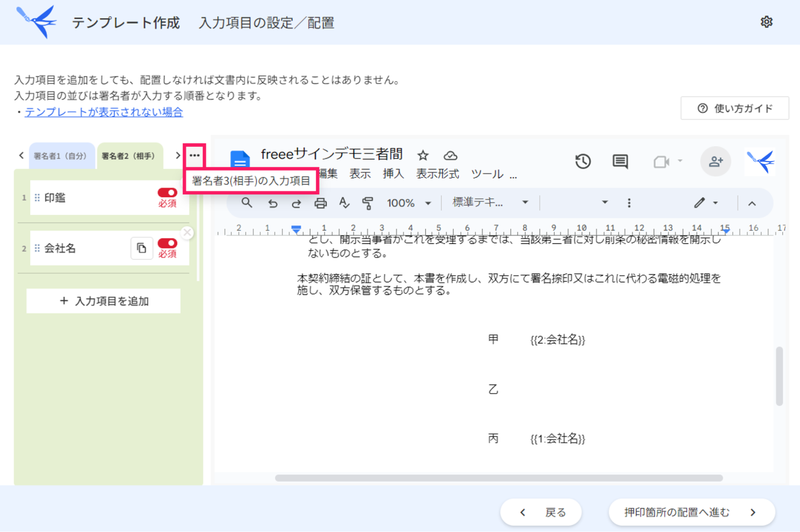Click the cloud save status icon
800x532 pixels.
coord(450,155)
